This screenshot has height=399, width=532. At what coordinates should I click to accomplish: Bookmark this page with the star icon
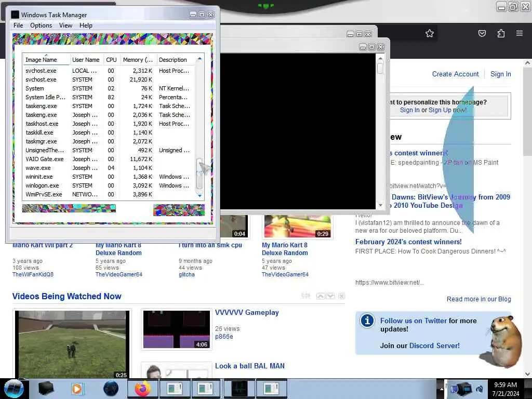(x=430, y=33)
